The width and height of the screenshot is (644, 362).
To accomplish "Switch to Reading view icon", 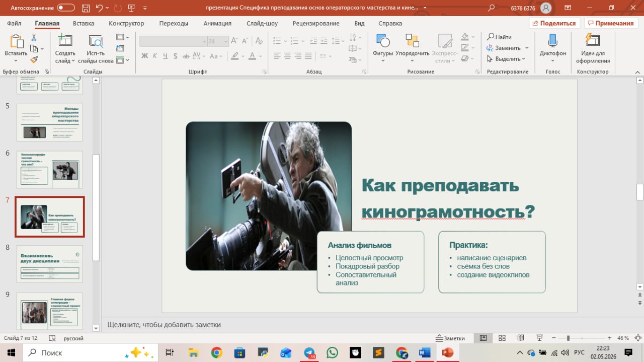I will tap(521, 338).
